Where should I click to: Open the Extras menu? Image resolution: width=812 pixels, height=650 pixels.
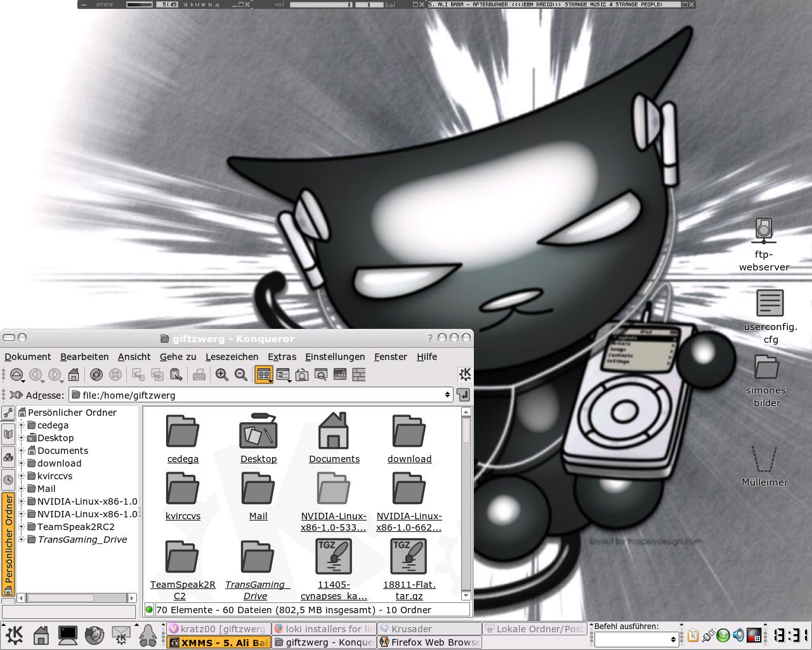tap(282, 357)
